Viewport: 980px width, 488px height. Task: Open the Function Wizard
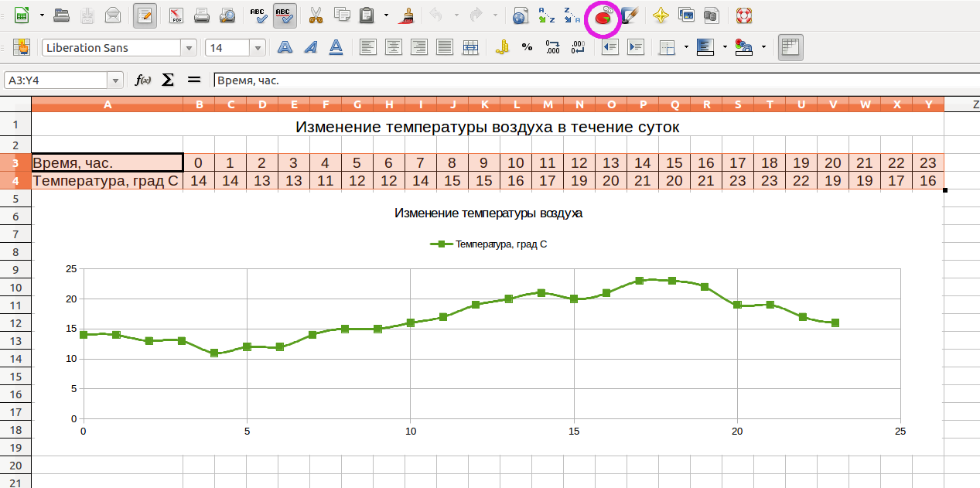point(142,80)
